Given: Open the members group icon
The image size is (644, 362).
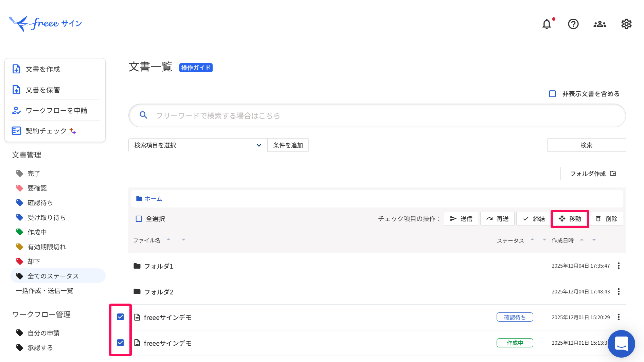Looking at the screenshot, I should [x=600, y=24].
